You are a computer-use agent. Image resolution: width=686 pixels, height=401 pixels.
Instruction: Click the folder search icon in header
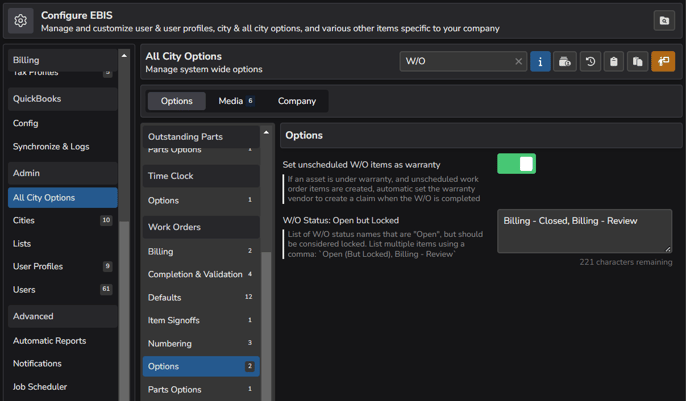click(x=664, y=21)
